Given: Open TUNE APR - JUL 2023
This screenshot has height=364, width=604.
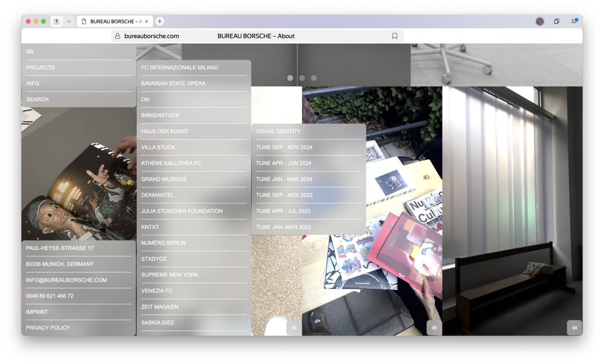Looking at the screenshot, I should click(309, 211).
